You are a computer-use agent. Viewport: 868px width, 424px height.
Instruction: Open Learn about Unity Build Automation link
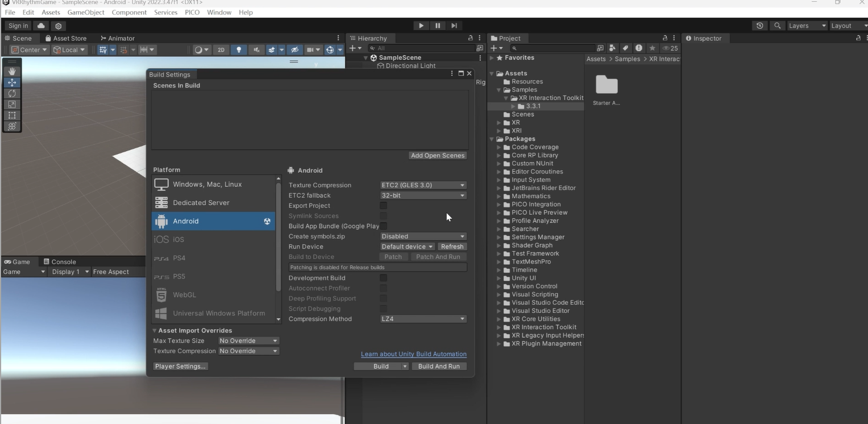[x=414, y=354]
